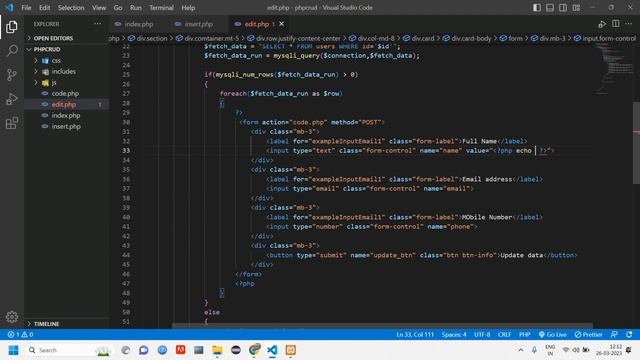Image resolution: width=640 pixels, height=360 pixels.
Task: Expand the includes folder
Action: pyautogui.click(x=67, y=71)
